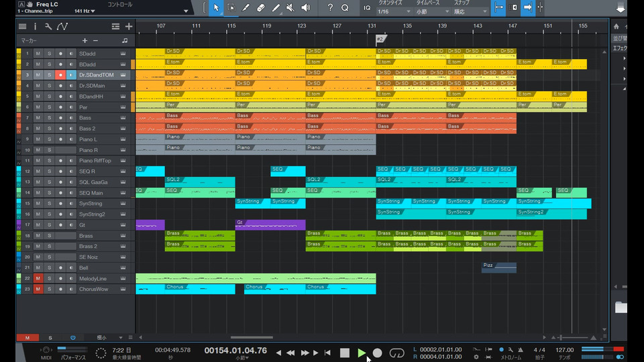The width and height of the screenshot is (644, 362).
Task: Toggle the loop button in transport
Action: pos(396,353)
